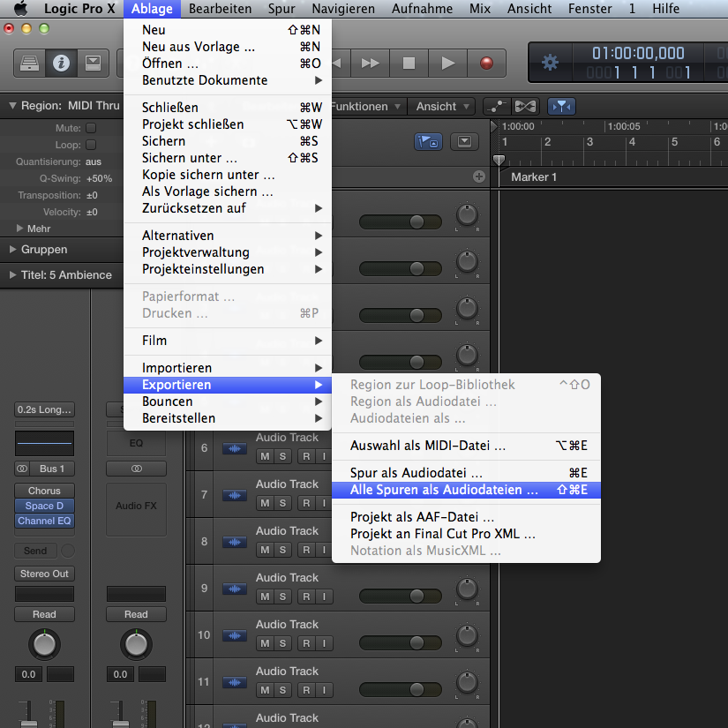Expand the Gruppen section
Image resolution: width=728 pixels, height=728 pixels.
pos(12,250)
